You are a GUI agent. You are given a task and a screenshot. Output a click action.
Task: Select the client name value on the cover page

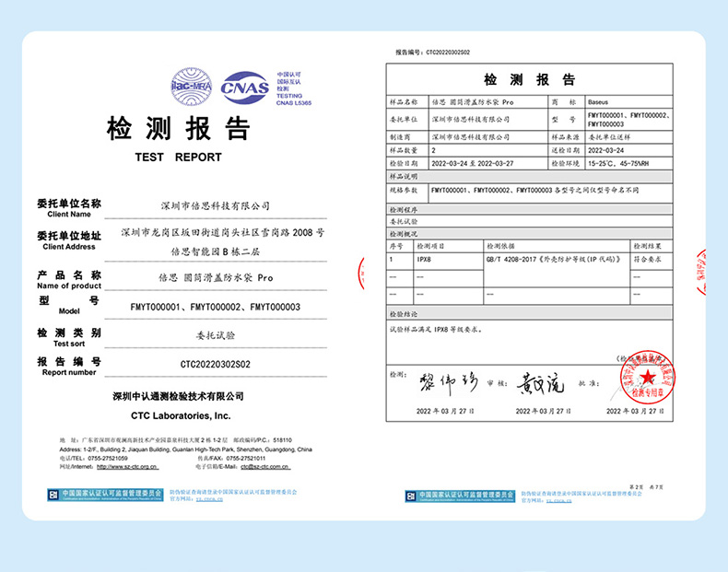point(216,206)
